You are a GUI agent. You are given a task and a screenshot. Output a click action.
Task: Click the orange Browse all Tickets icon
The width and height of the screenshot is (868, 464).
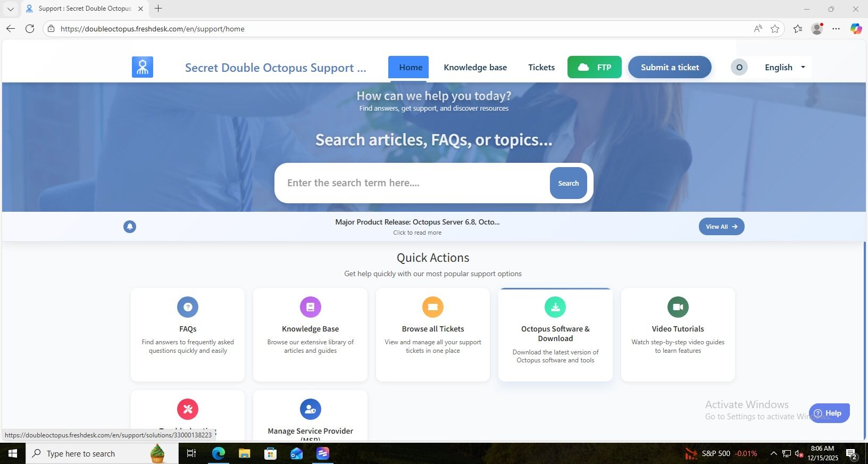click(x=433, y=307)
